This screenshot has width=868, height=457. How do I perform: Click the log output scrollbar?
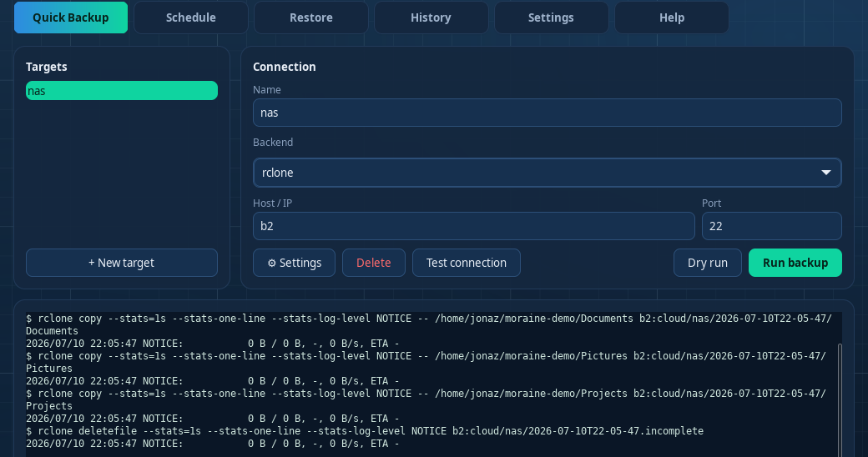pos(840,399)
